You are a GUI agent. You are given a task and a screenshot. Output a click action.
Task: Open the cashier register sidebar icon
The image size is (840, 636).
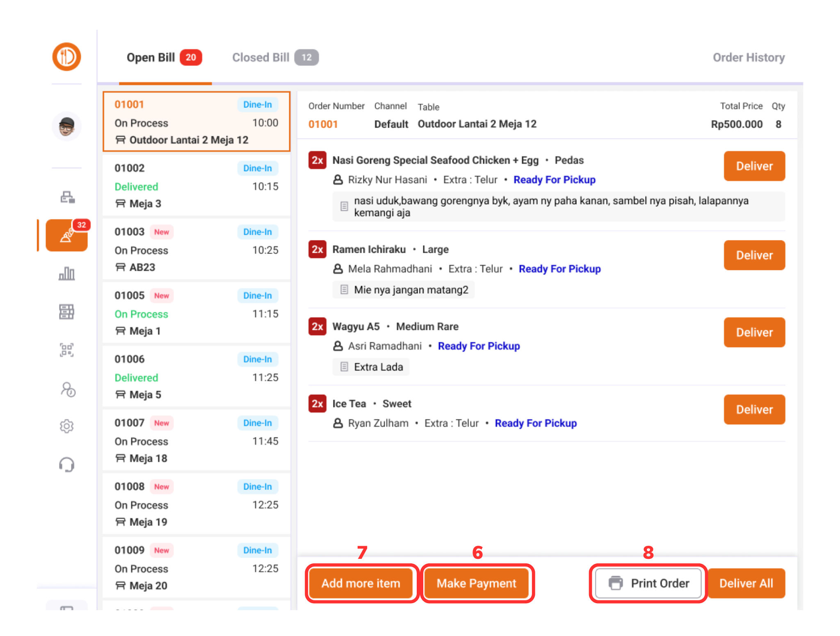67,197
